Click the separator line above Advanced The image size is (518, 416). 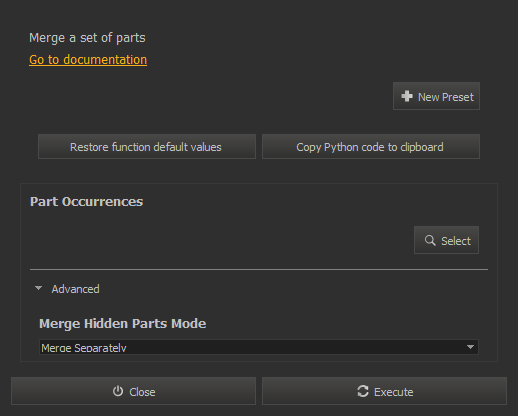point(259,269)
